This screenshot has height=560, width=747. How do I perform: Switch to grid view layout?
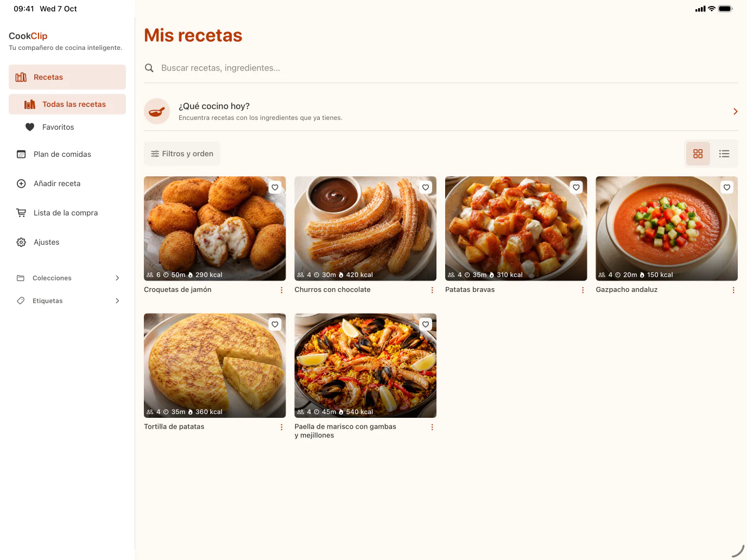coord(698,154)
